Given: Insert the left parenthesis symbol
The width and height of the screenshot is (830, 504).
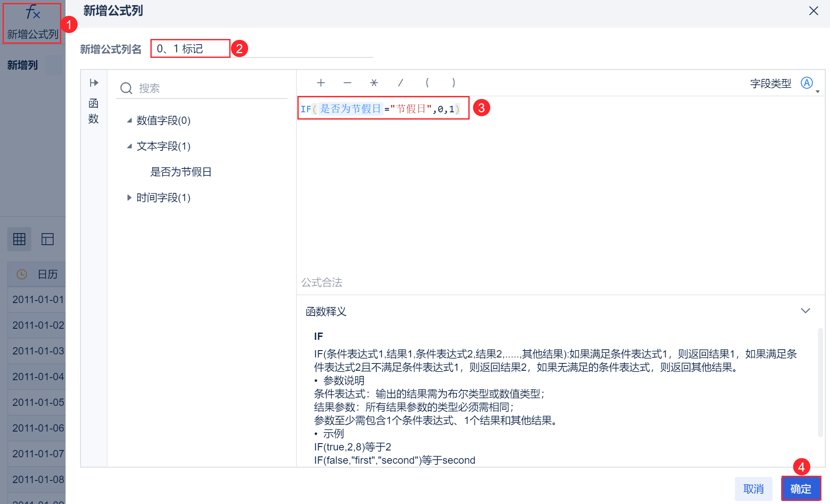Looking at the screenshot, I should [427, 83].
